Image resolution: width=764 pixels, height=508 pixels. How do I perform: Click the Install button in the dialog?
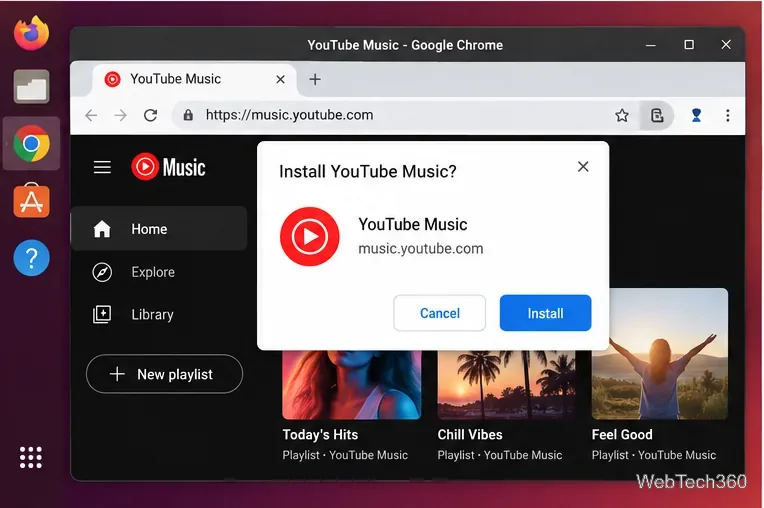point(545,313)
